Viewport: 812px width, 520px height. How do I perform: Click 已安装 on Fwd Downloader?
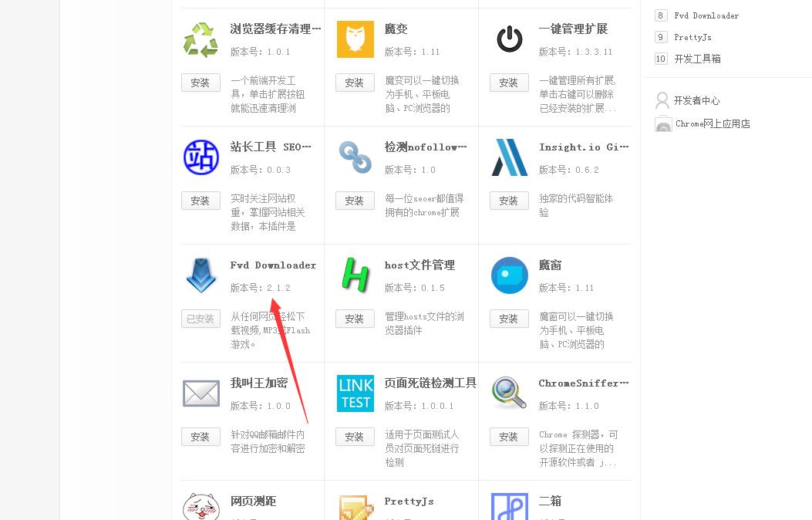(200, 318)
